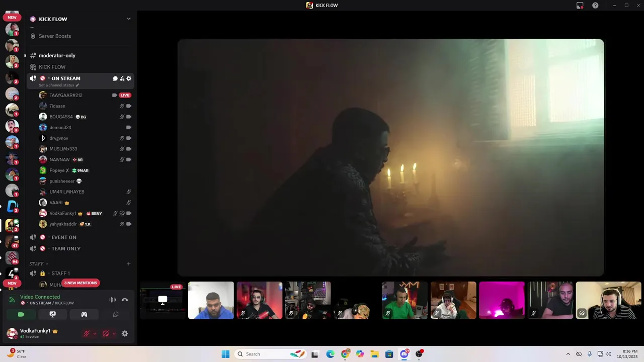Set a channel status
Screen dimensions: 644x362
(58, 85)
